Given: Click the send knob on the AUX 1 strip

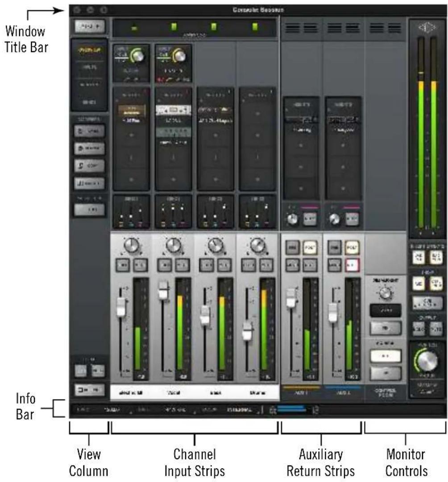Looking at the screenshot, I should (292, 219).
